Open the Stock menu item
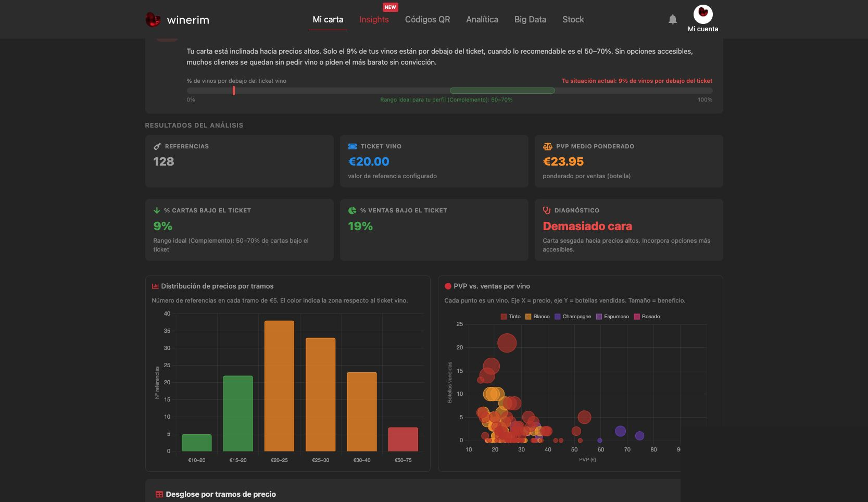This screenshot has height=502, width=868. click(x=573, y=19)
